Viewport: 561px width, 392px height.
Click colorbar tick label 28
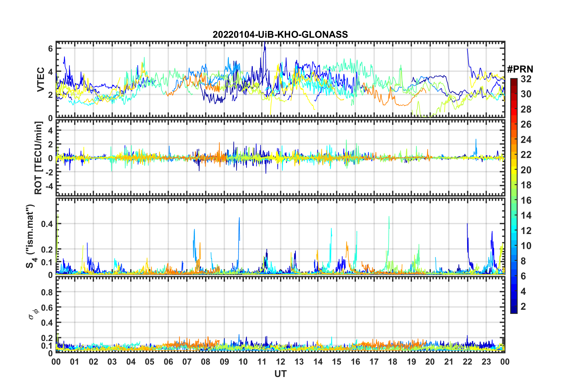[x=526, y=109]
